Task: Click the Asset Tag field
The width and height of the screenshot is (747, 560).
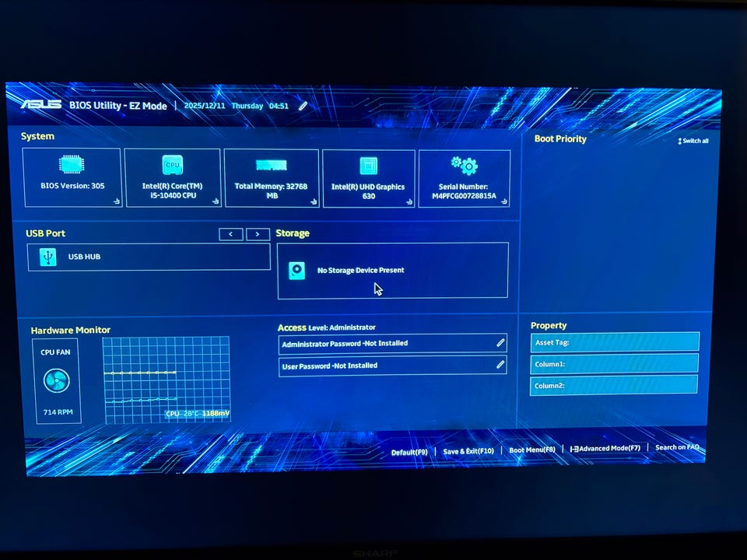Action: (x=615, y=342)
